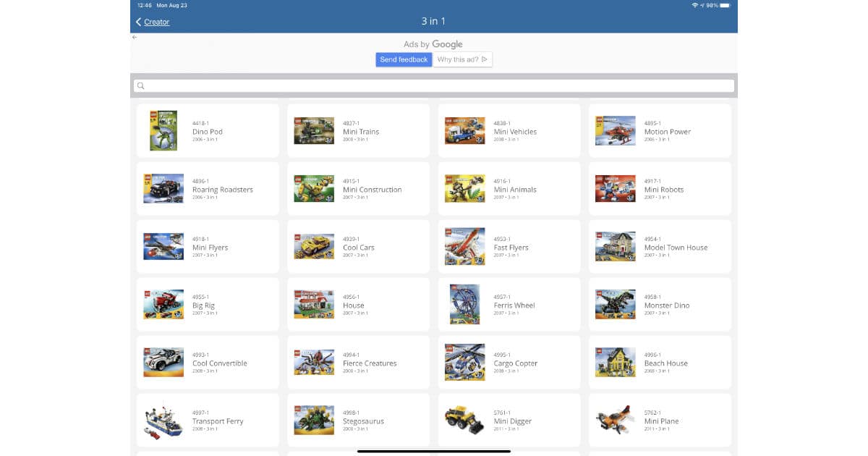Tap the small back arrow in the ad banner
This screenshot has height=456, width=868.
pos(135,37)
